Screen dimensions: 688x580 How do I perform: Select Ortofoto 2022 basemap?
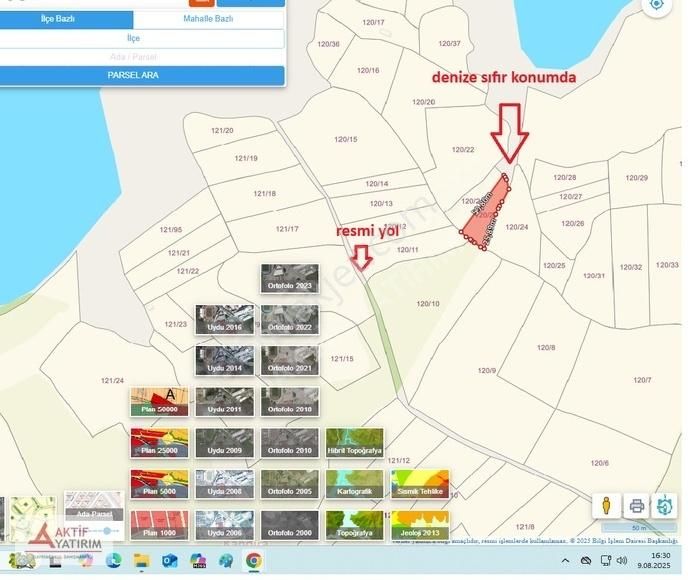pos(290,320)
